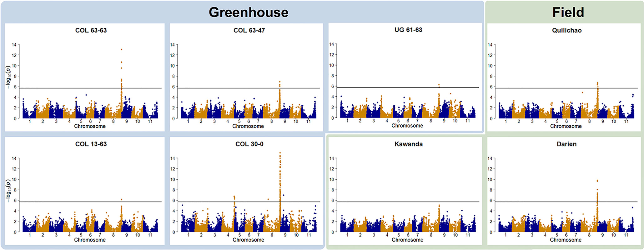The width and height of the screenshot is (644, 250).
Task: Click chromosome 1 tick label in COL 63-63
Action: pyautogui.click(x=30, y=121)
